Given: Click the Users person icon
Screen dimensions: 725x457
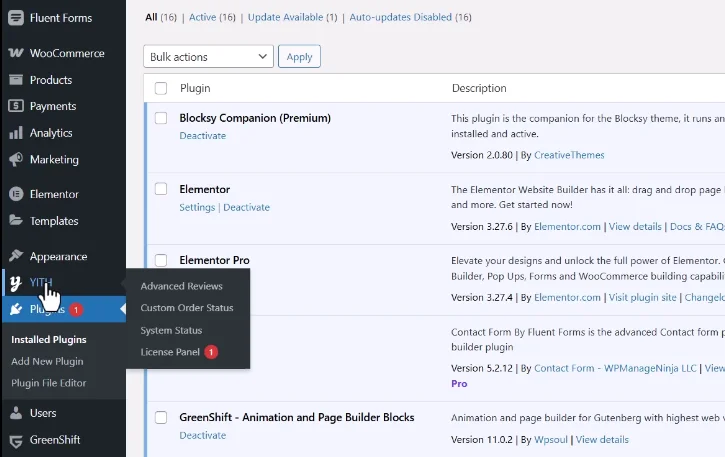Looking at the screenshot, I should pos(16,413).
